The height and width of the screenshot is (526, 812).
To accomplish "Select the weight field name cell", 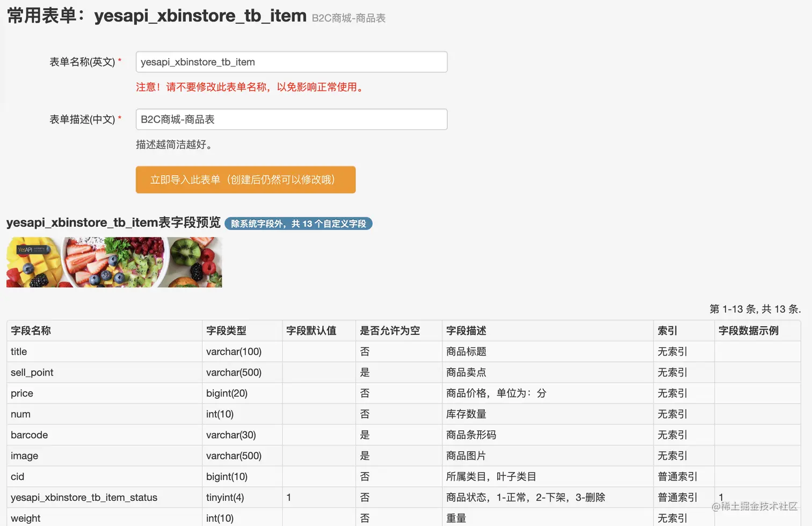I will point(105,517).
